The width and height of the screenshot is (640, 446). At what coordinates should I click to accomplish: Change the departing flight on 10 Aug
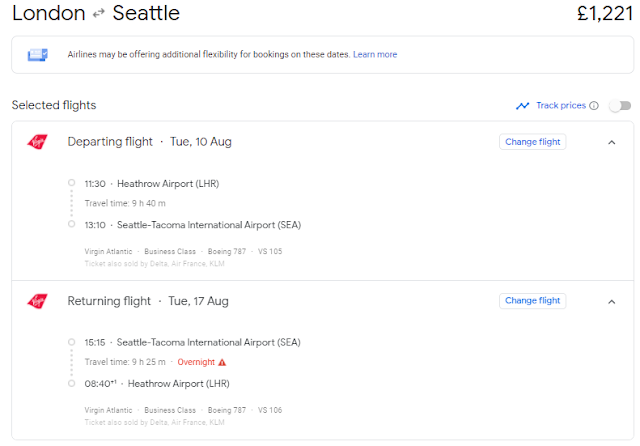point(533,142)
